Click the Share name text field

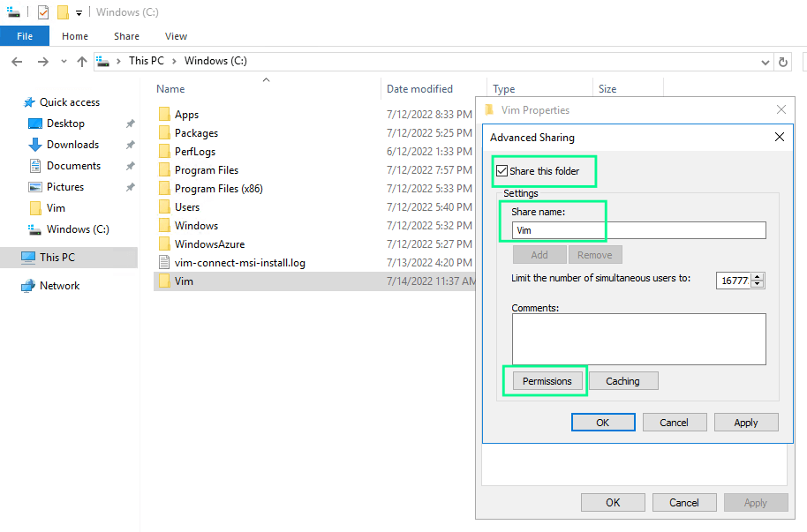(638, 230)
